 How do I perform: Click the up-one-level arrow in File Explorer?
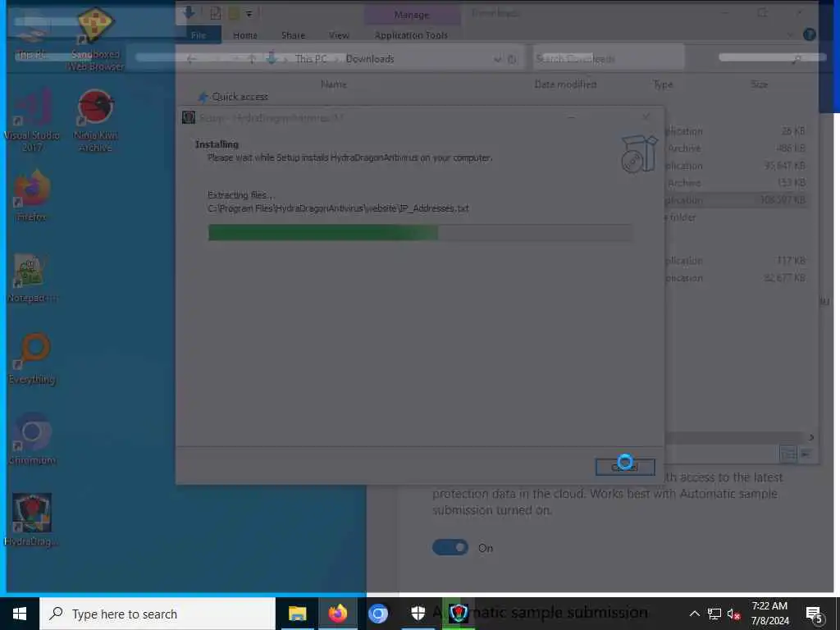click(x=252, y=59)
